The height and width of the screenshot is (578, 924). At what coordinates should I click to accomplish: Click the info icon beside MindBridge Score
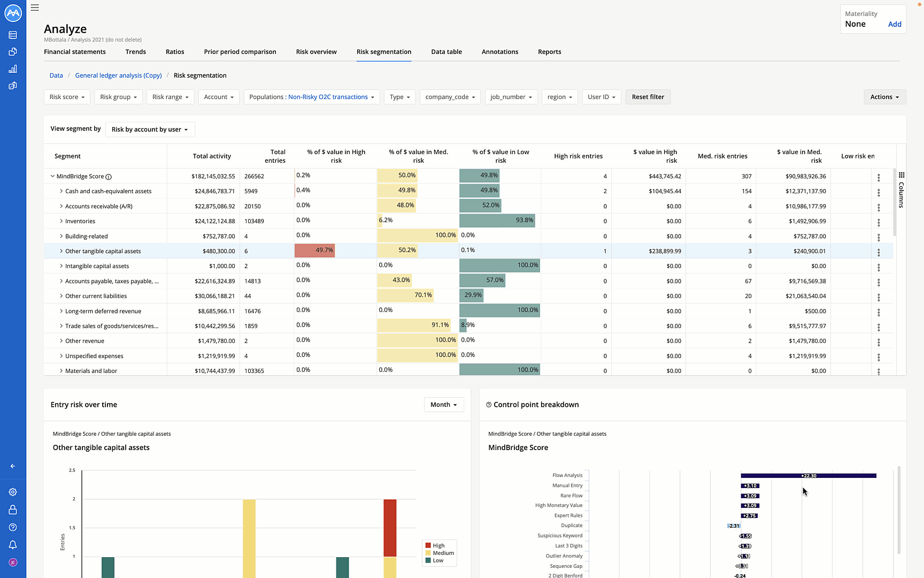coord(109,177)
